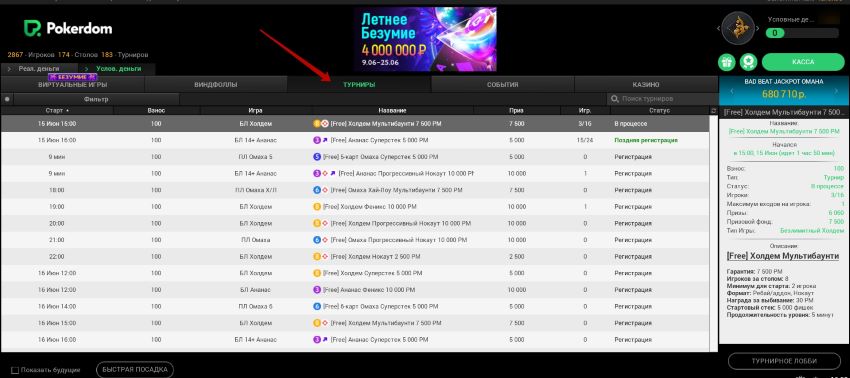Click the tournament name link in the details panel
Screen dimensions: 850x378
784,131
